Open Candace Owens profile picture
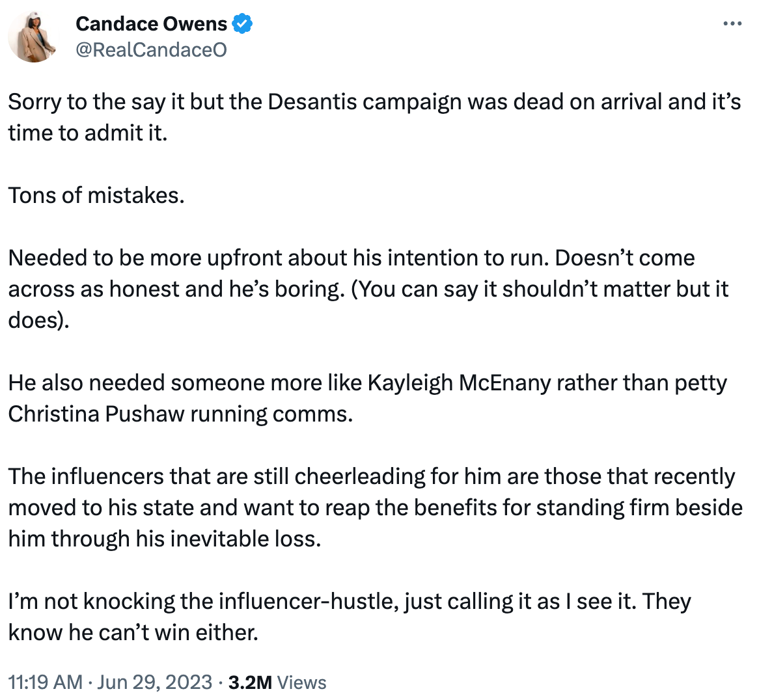This screenshot has height=700, width=759. coord(33,37)
